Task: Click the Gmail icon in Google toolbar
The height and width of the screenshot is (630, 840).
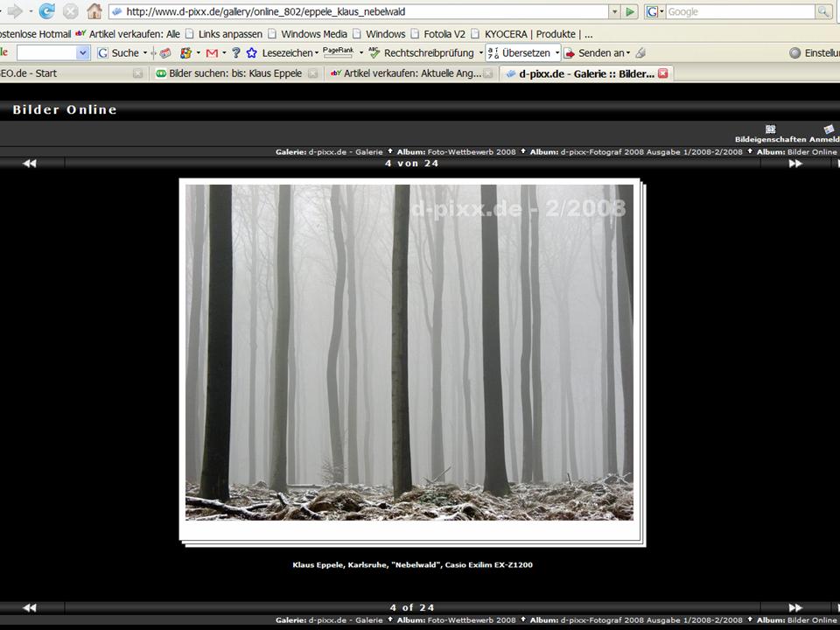Action: pos(211,52)
